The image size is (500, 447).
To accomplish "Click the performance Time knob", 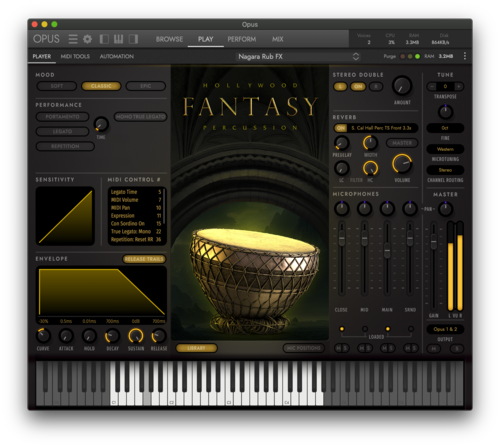I will click(101, 124).
